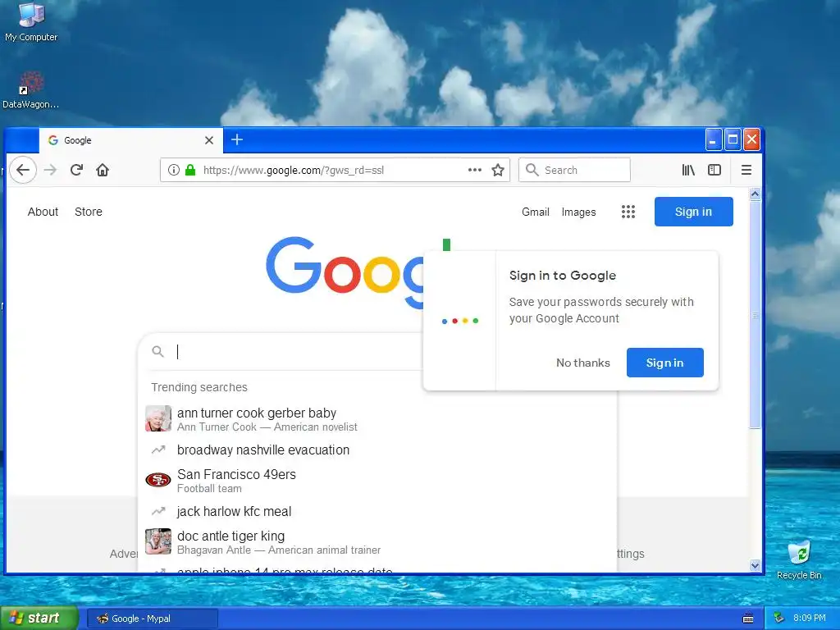Open the Library bookshelf icon
This screenshot has height=630, width=840.
(x=688, y=170)
